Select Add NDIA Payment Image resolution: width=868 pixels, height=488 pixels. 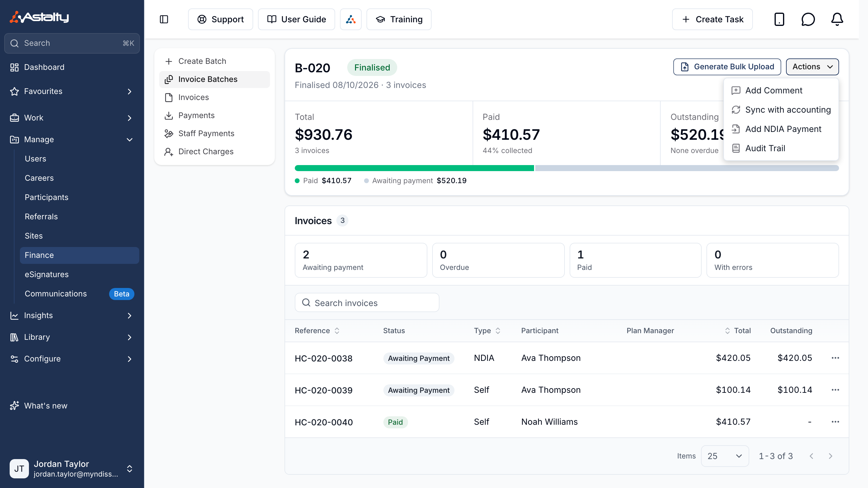[x=781, y=129]
